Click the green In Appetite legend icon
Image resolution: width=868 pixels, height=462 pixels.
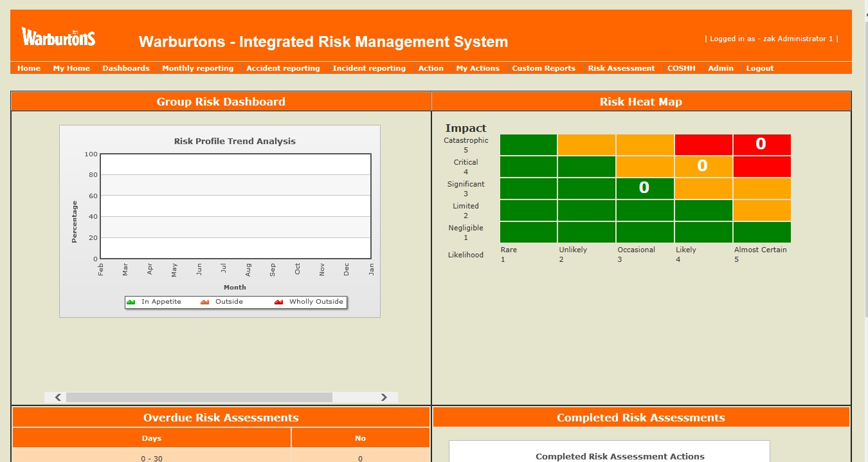tap(131, 302)
